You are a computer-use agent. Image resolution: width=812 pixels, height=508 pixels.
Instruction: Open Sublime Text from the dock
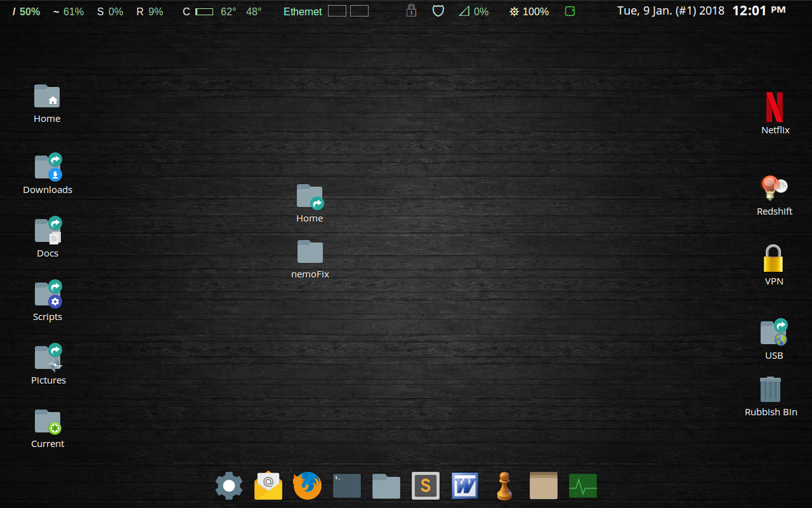tap(425, 485)
